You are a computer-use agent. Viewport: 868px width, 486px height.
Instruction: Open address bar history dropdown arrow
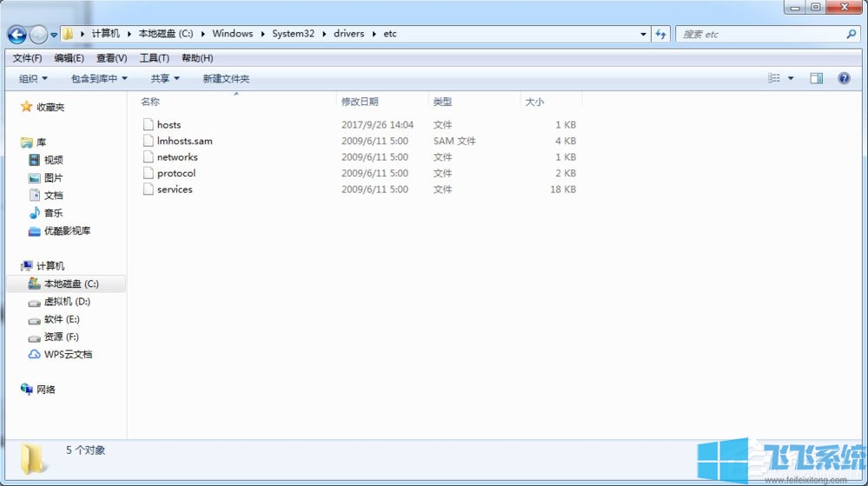643,35
